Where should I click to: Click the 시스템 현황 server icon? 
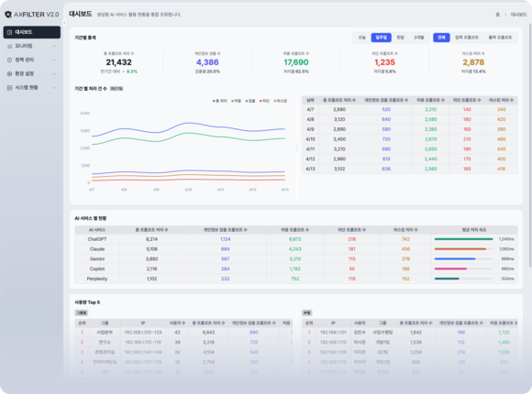[9, 87]
